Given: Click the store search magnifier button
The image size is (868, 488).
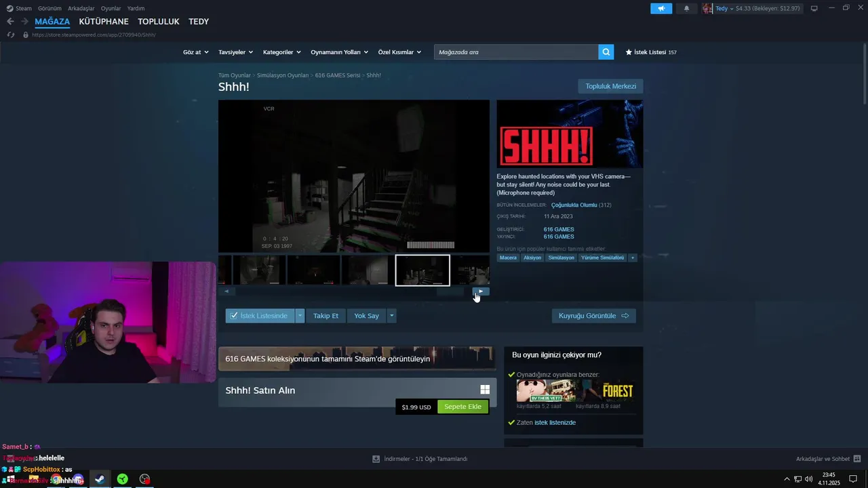Looking at the screenshot, I should point(606,52).
